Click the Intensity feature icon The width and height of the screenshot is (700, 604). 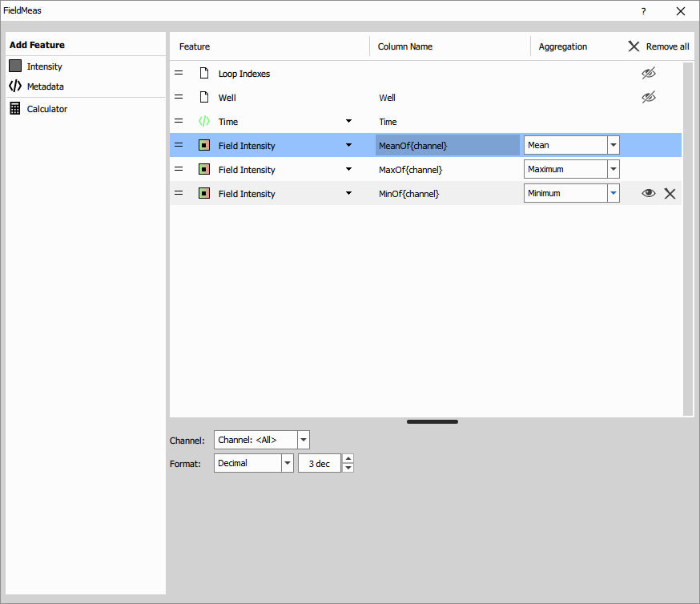click(15, 66)
